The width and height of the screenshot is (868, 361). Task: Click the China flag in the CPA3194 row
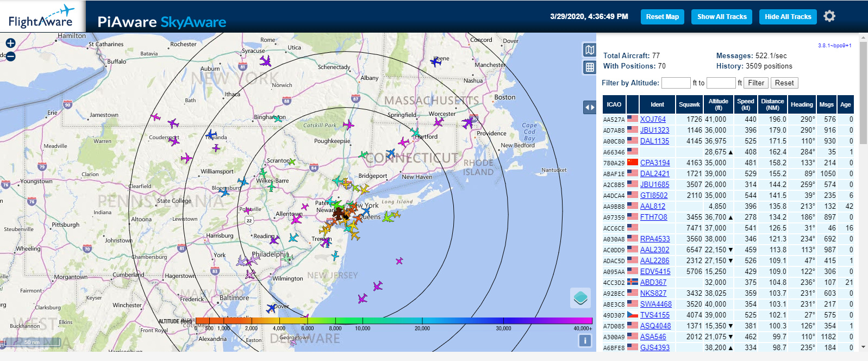click(633, 162)
